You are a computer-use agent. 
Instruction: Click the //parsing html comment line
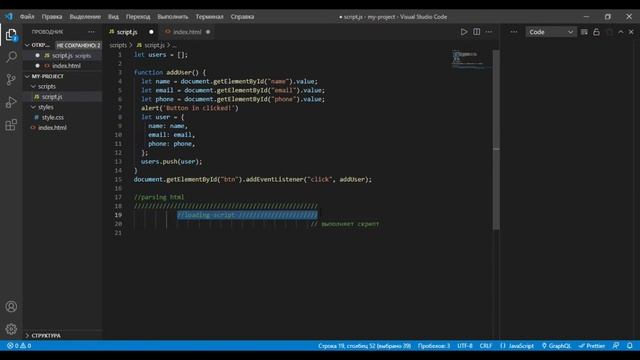pyautogui.click(x=159, y=197)
